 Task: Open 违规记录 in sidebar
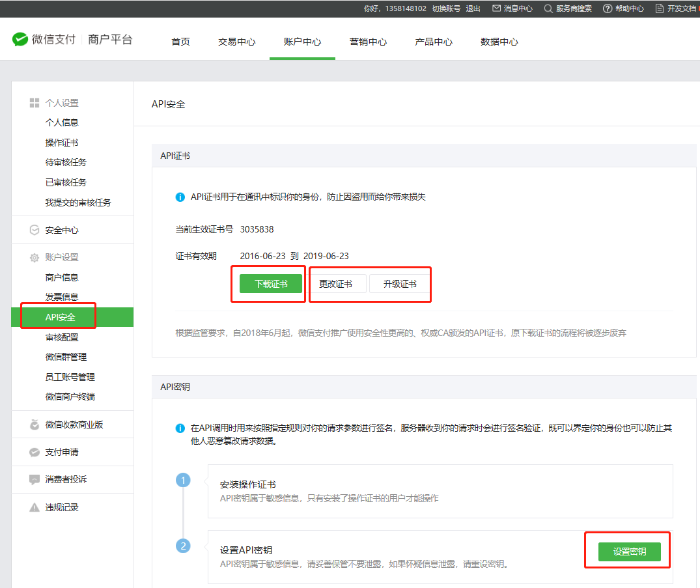[62, 507]
